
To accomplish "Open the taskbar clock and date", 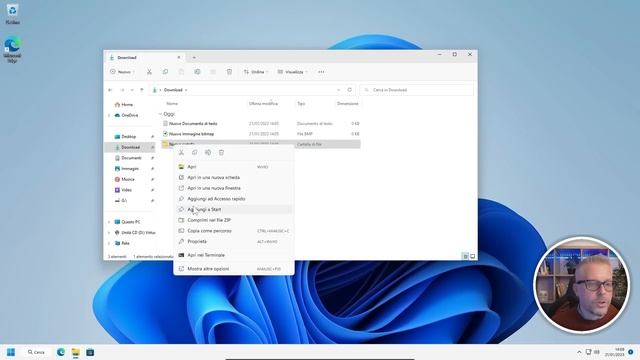I will (614, 352).
